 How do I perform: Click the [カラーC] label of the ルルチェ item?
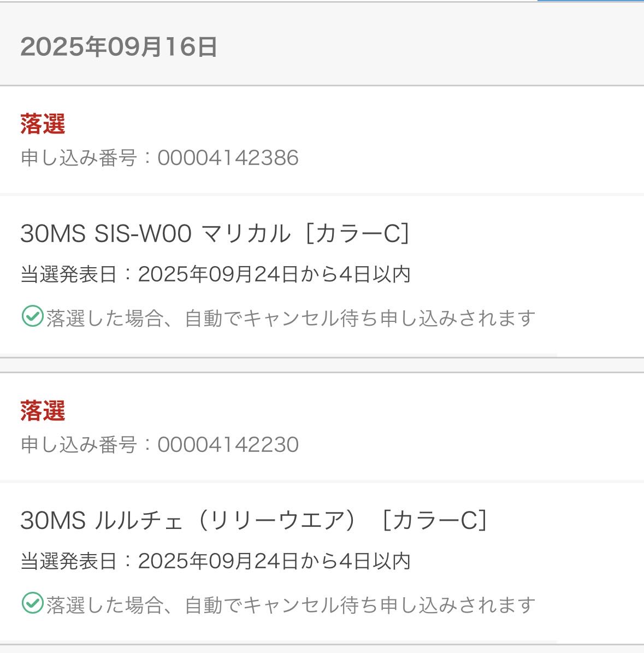point(434,520)
